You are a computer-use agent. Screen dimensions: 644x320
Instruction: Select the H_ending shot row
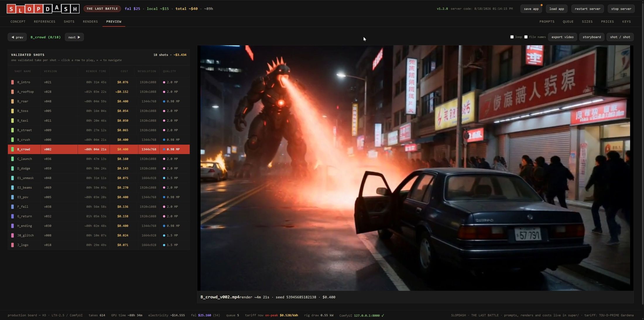pyautogui.click(x=99, y=226)
